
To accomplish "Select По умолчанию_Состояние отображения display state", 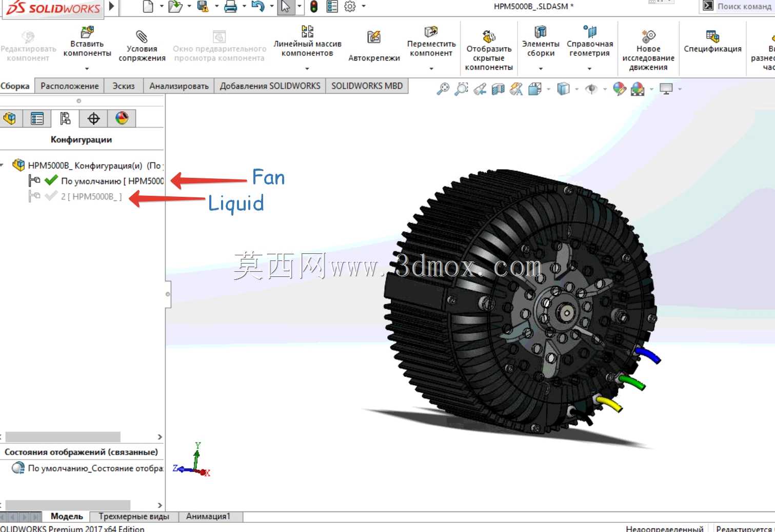I will (x=87, y=468).
